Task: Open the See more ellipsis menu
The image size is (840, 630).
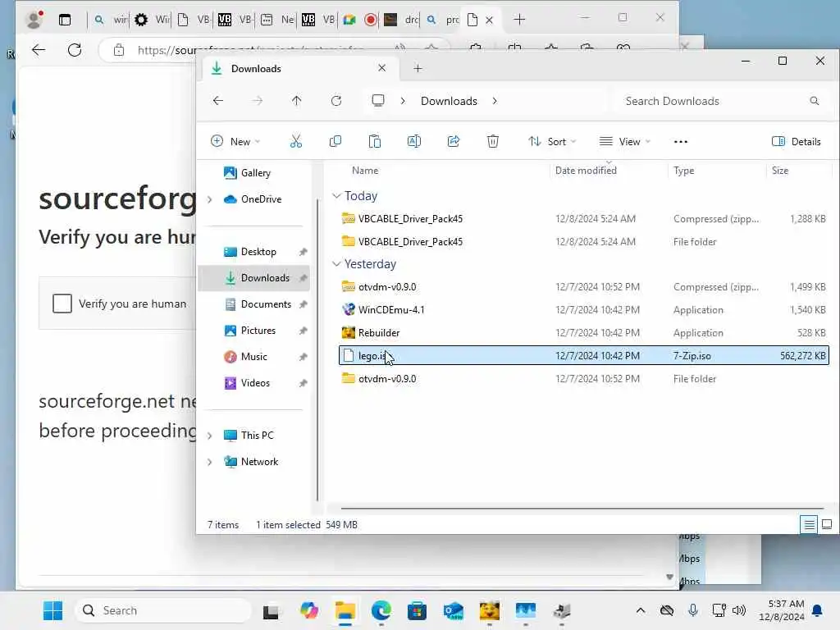Action: (680, 141)
